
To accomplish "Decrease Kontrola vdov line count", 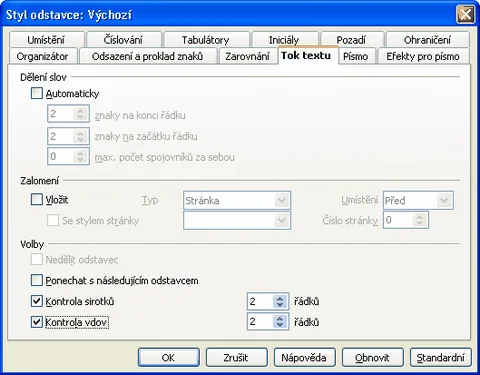I will [280, 325].
